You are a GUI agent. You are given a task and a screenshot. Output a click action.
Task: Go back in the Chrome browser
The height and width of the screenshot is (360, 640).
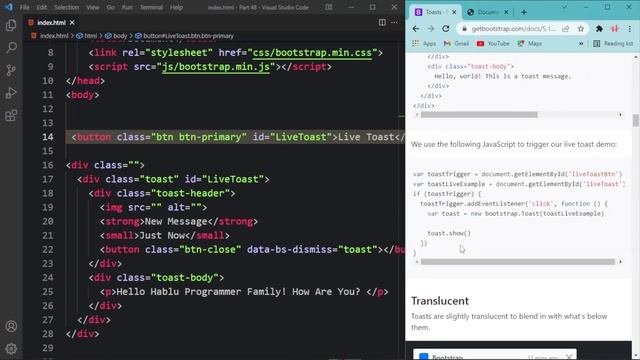tap(416, 29)
